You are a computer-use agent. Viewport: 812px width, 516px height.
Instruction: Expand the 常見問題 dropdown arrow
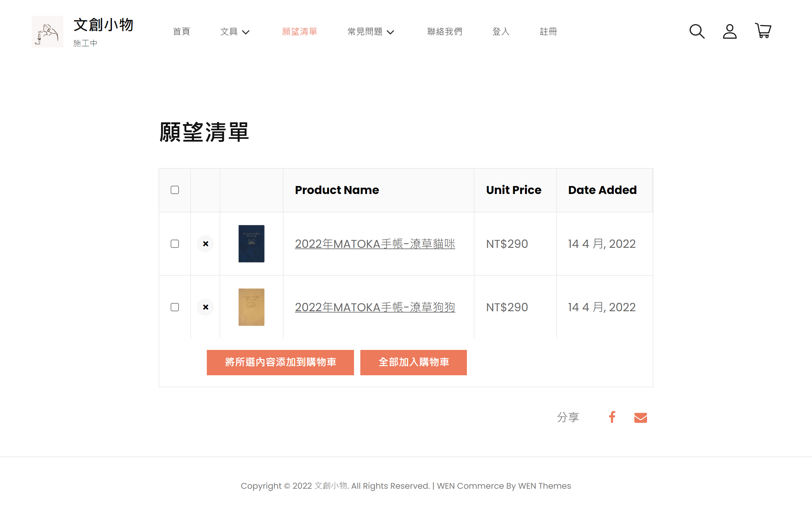point(390,32)
